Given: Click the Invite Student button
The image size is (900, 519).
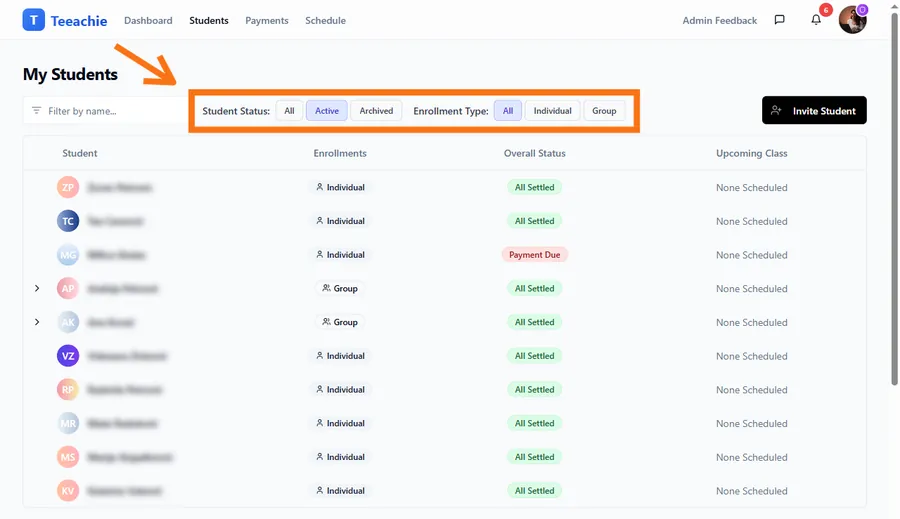Looking at the screenshot, I should coord(814,111).
